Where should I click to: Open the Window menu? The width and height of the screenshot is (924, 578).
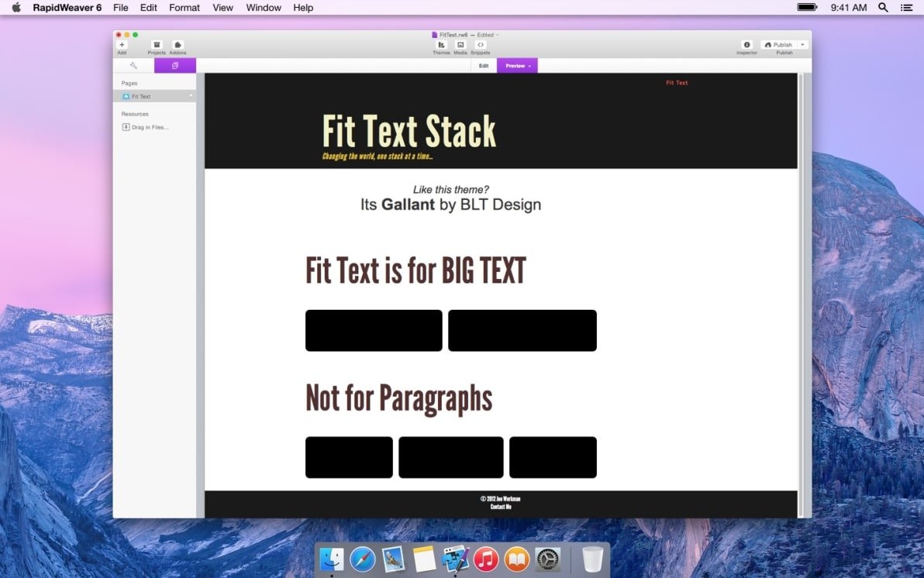[x=263, y=8]
